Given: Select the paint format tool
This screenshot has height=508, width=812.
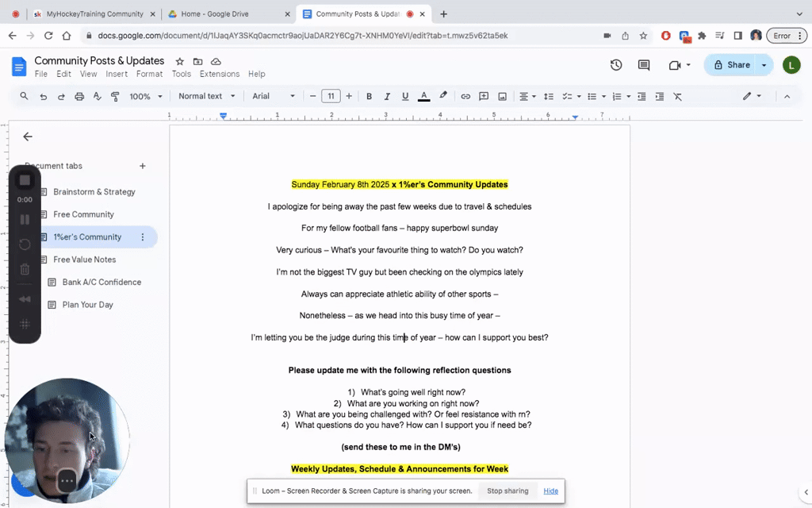Looking at the screenshot, I should click(115, 96).
